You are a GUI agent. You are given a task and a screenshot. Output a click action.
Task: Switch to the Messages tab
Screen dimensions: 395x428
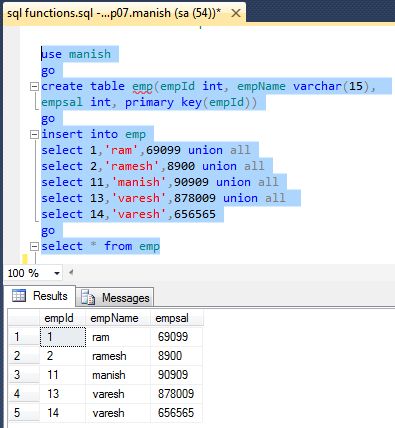[x=115, y=297]
